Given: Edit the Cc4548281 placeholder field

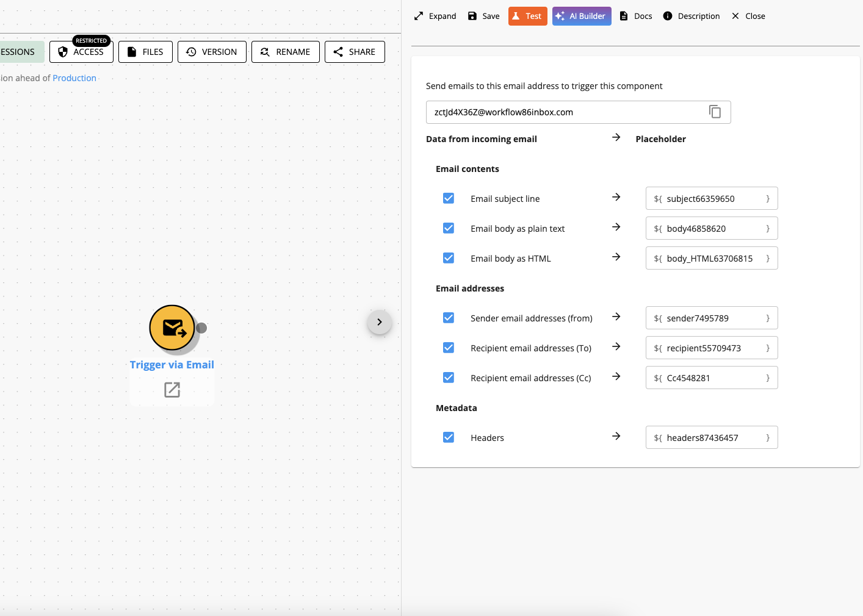Looking at the screenshot, I should pos(712,378).
